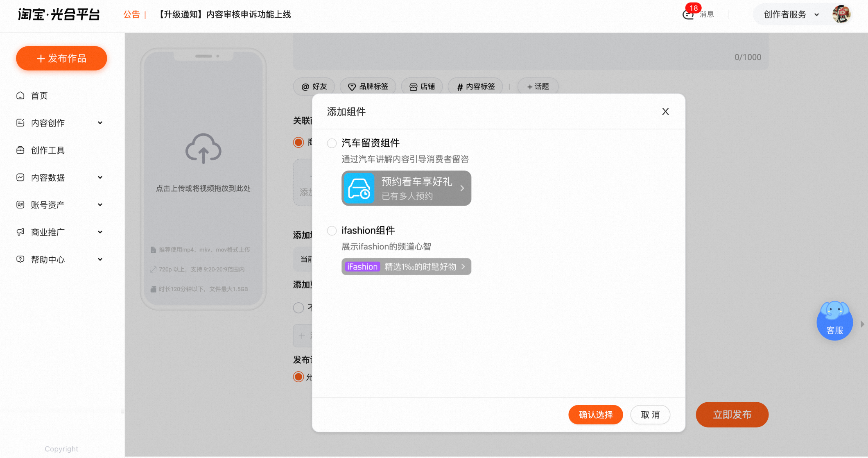The width and height of the screenshot is (868, 458).
Task: Click the user avatar
Action: click(x=841, y=14)
